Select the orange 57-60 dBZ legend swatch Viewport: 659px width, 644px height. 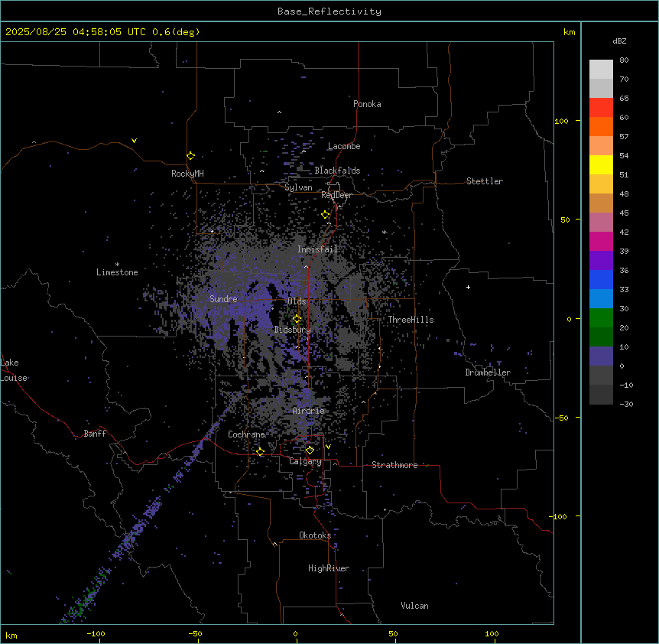pyautogui.click(x=601, y=126)
